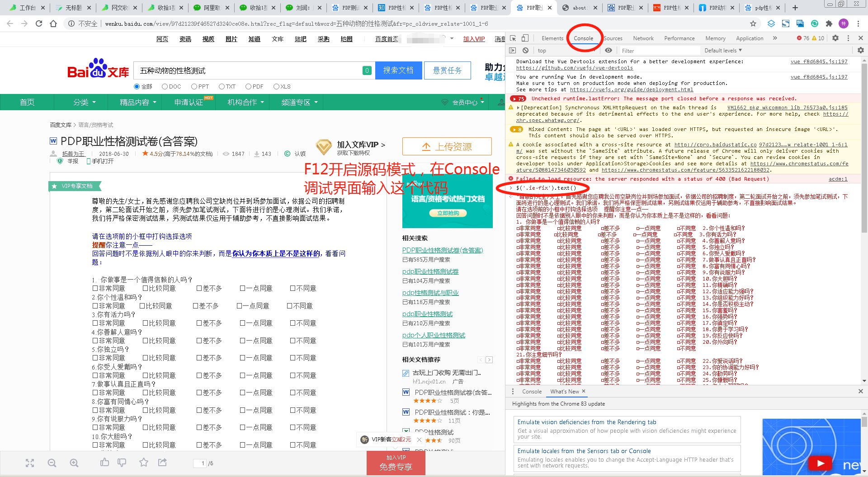Switch to the Sources tab
Image resolution: width=868 pixels, height=477 pixels.
613,38
